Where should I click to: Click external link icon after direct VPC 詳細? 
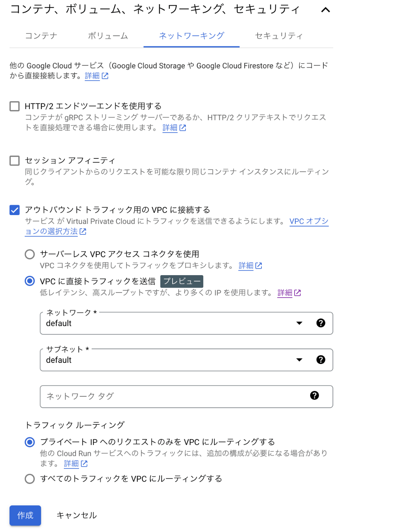tap(298, 293)
